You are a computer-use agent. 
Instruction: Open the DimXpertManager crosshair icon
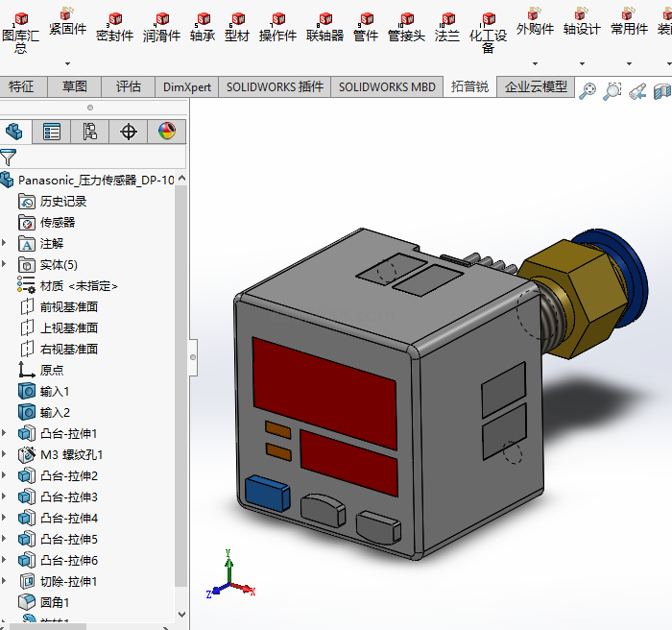129,132
